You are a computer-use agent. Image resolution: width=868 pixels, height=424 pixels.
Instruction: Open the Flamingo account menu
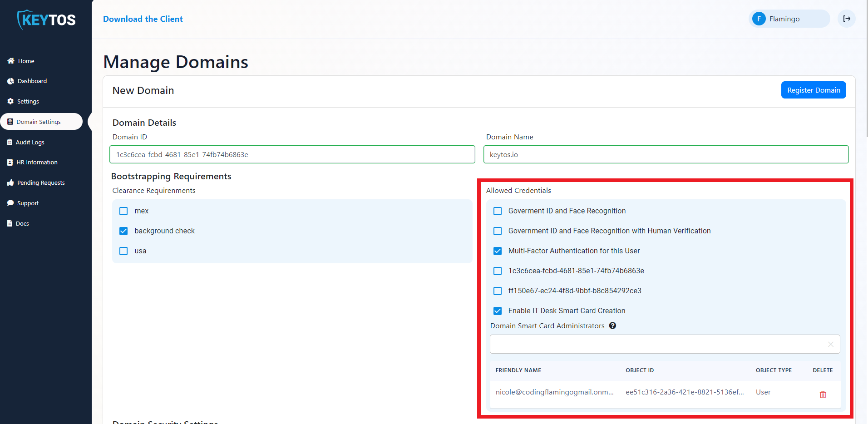(789, 19)
